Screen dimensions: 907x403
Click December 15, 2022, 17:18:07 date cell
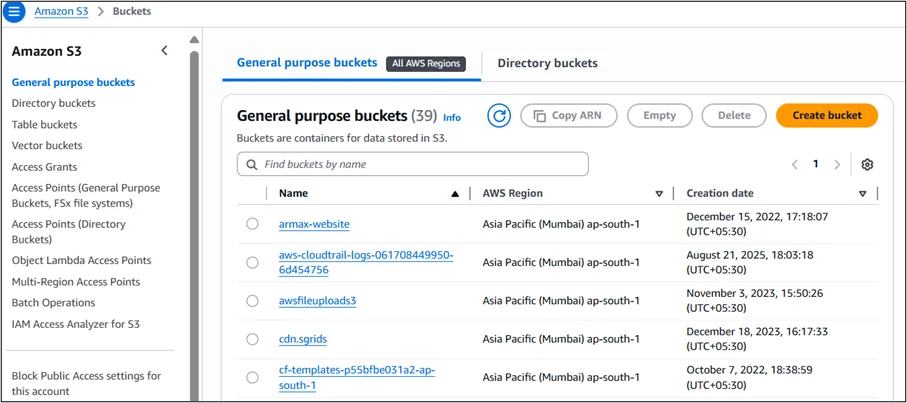[757, 224]
